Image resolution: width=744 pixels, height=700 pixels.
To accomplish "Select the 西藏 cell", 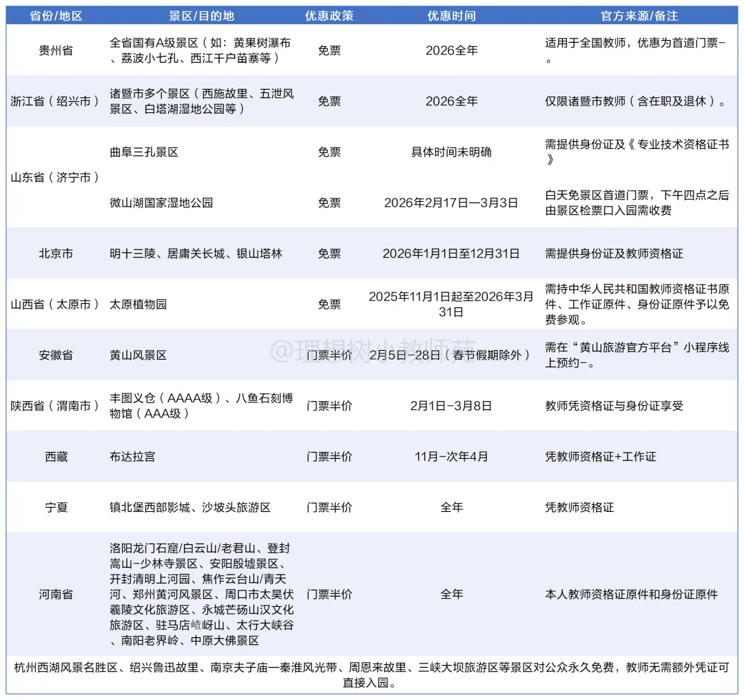I will click(x=56, y=457).
